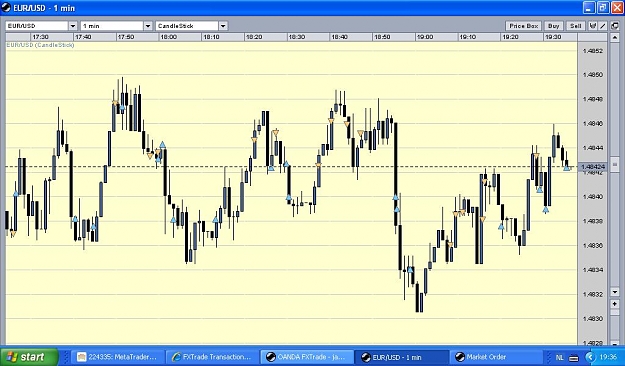
Task: Click the taskbar clock showing 19:36
Action: pyautogui.click(x=608, y=357)
